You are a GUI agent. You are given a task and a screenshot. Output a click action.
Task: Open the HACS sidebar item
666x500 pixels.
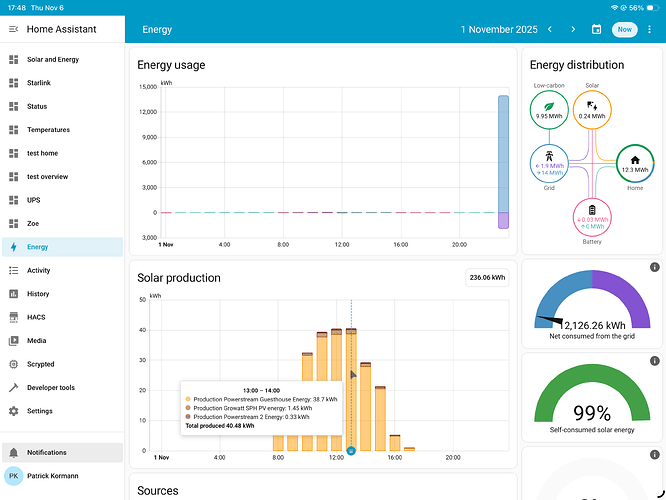pyautogui.click(x=38, y=317)
